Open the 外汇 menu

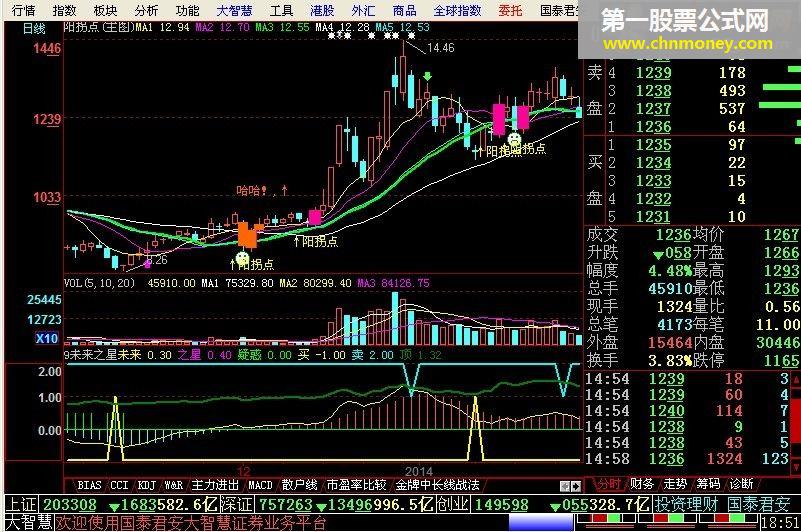(x=363, y=10)
